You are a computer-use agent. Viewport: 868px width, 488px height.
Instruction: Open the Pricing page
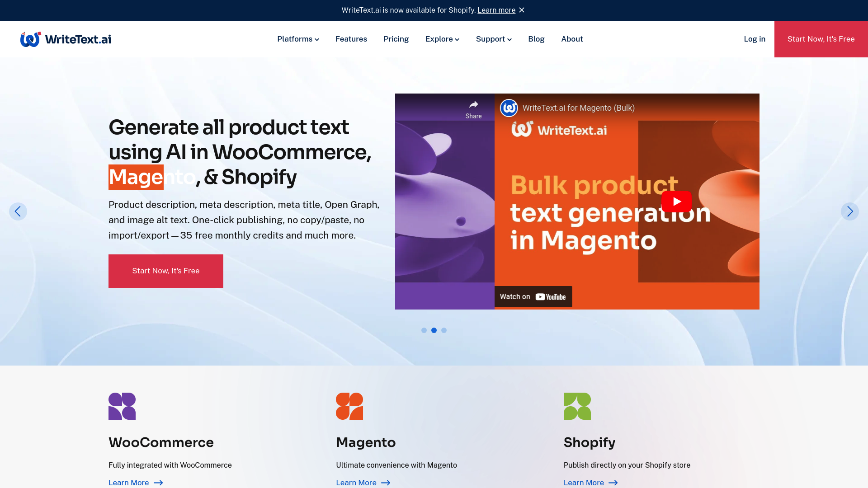[396, 39]
